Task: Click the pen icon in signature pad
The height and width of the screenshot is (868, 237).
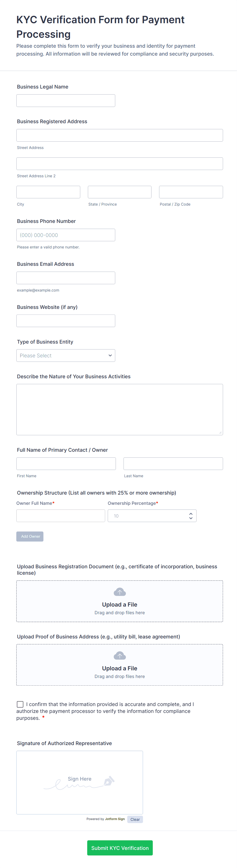Action: [109, 781]
